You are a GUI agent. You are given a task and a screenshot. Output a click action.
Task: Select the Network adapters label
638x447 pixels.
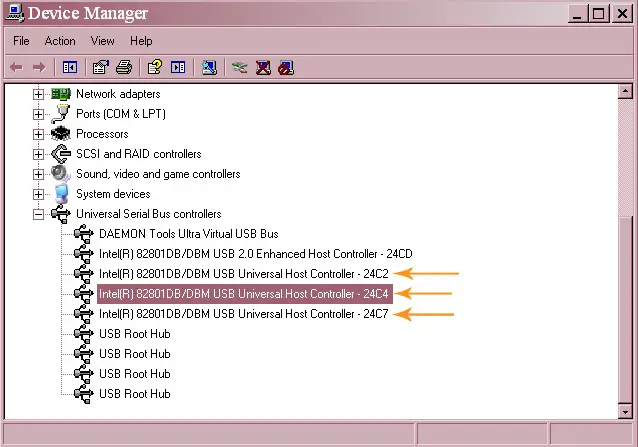118,94
